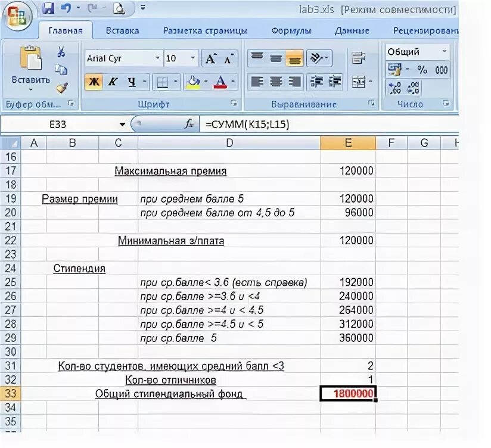491x448 pixels.
Task: Select cell with value 1800000
Action: (x=348, y=394)
